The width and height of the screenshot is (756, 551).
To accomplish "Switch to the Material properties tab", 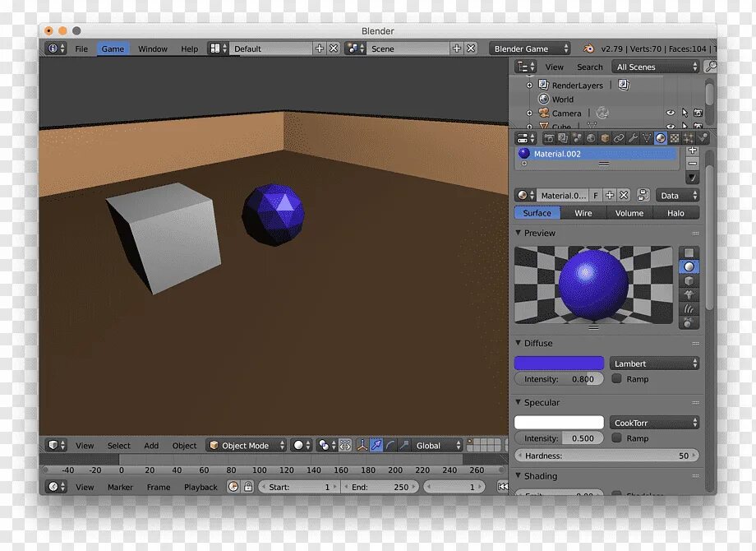I will [x=661, y=138].
